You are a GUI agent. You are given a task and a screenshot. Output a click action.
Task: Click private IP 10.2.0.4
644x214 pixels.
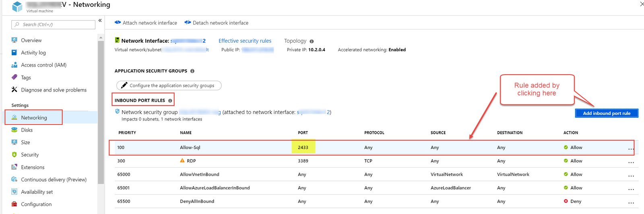pos(317,50)
